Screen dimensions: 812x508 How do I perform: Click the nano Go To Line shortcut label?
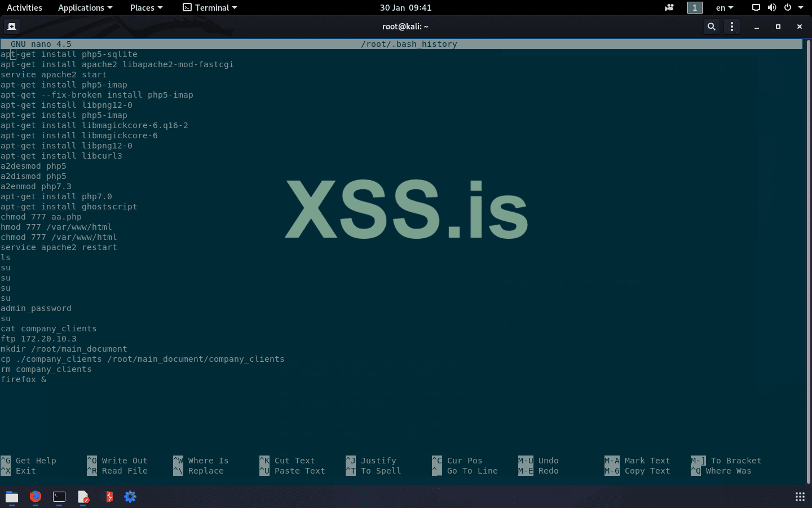tap(473, 471)
